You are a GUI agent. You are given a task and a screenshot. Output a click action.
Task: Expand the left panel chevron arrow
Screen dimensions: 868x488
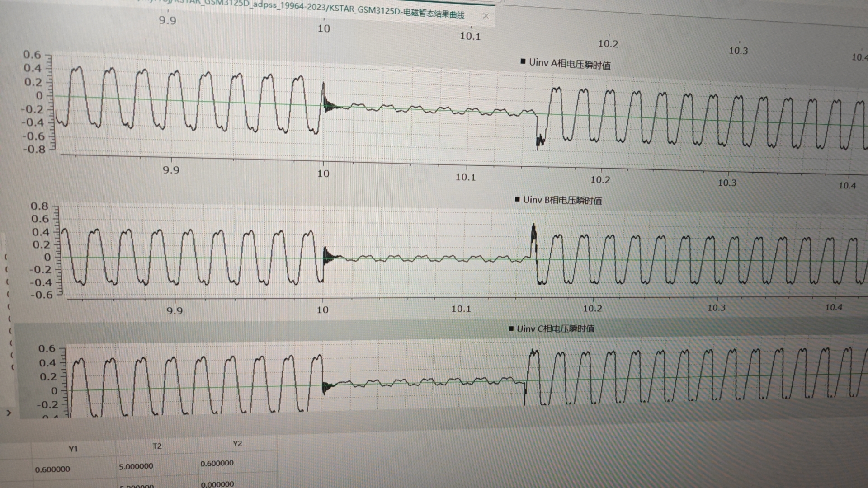9,413
